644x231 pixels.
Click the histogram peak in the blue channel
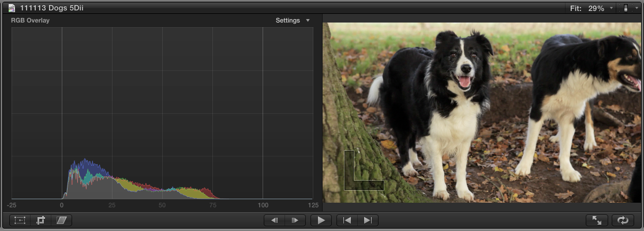pos(85,163)
